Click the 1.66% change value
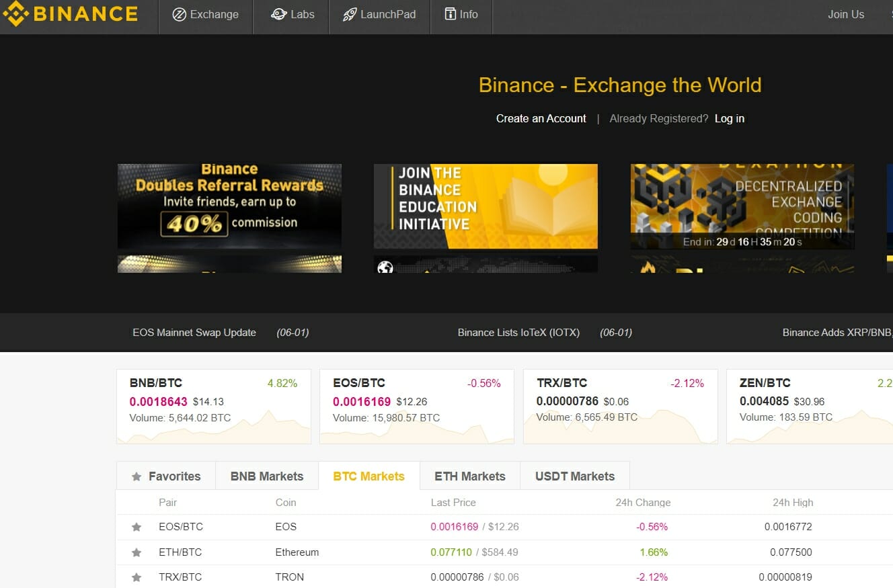 click(654, 552)
